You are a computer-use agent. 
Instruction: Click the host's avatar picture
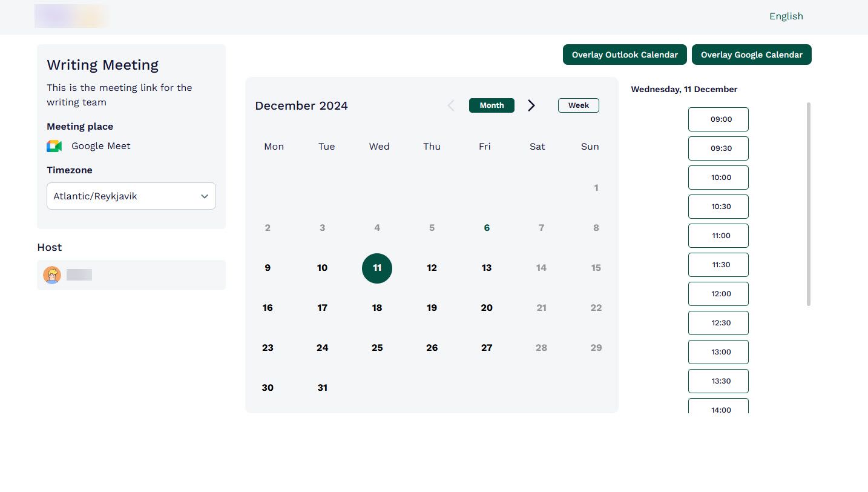[51, 274]
